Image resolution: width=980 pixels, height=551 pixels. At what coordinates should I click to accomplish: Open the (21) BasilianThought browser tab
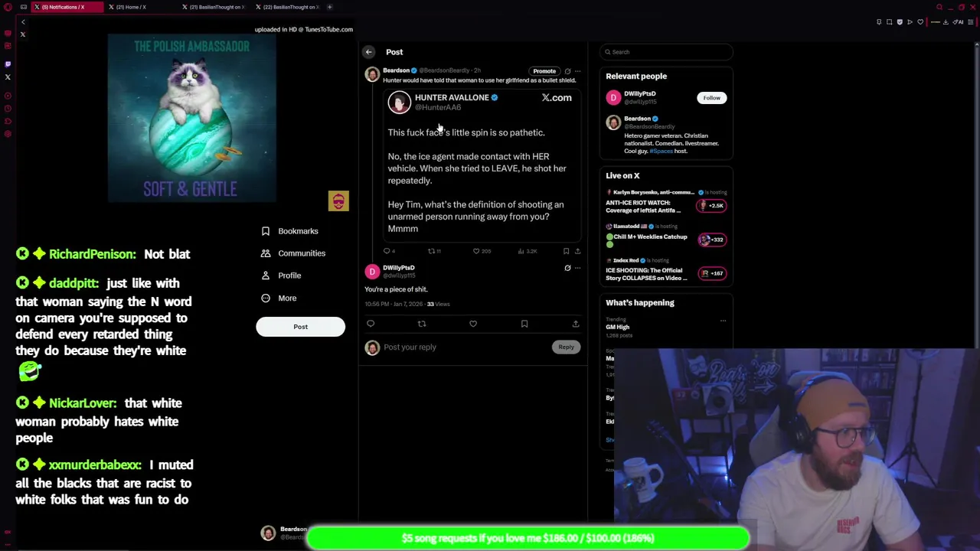pos(214,7)
